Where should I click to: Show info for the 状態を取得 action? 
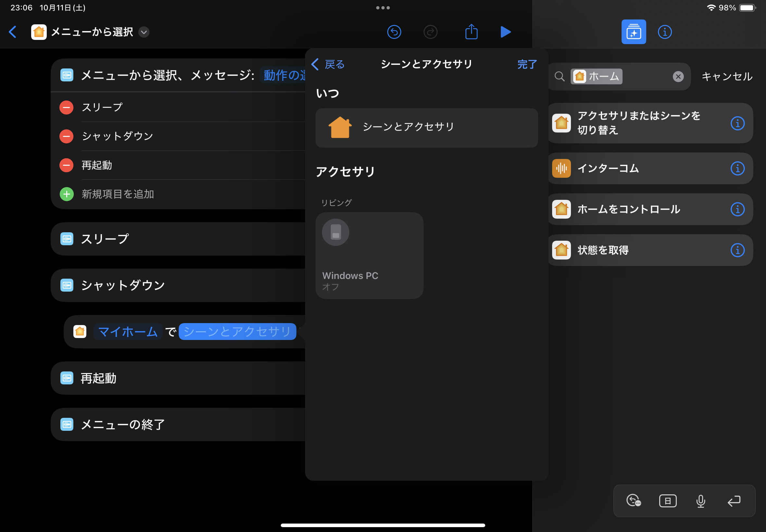(738, 250)
